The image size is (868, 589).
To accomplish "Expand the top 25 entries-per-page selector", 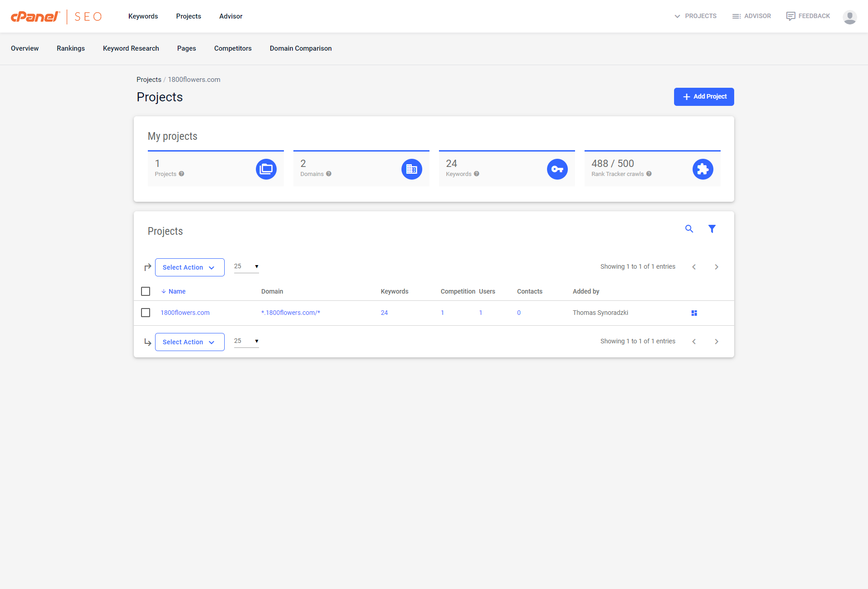I will coord(246,266).
